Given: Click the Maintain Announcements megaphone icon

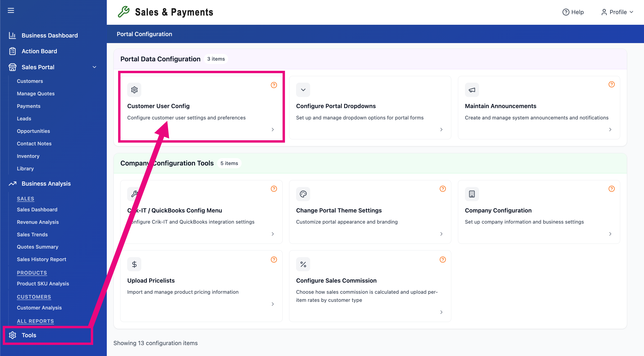Looking at the screenshot, I should (472, 90).
